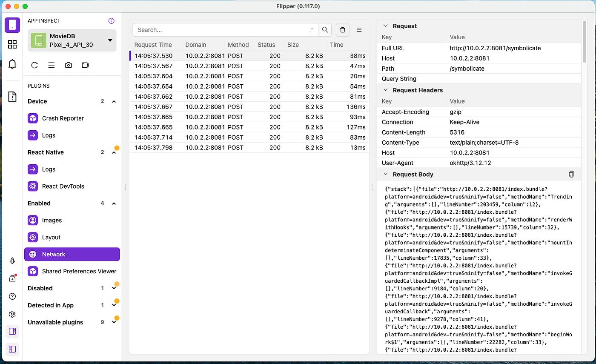The image size is (596, 364).
Task: Copy the request body with the copy icon
Action: tap(571, 174)
